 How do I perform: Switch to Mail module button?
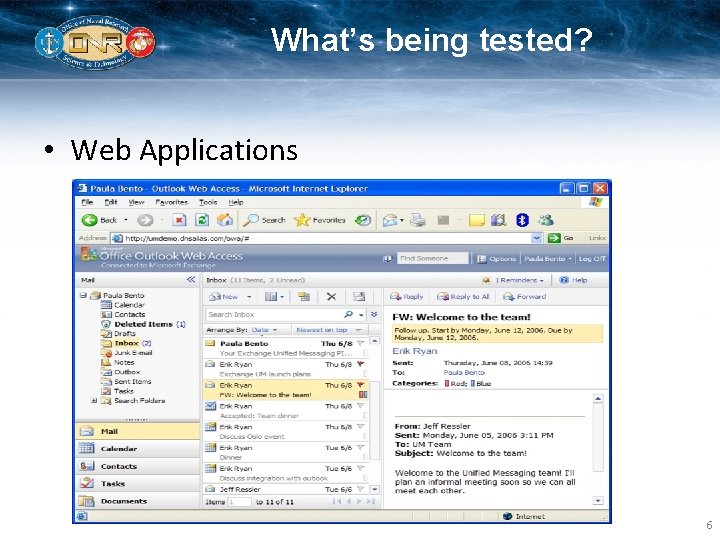(137, 432)
